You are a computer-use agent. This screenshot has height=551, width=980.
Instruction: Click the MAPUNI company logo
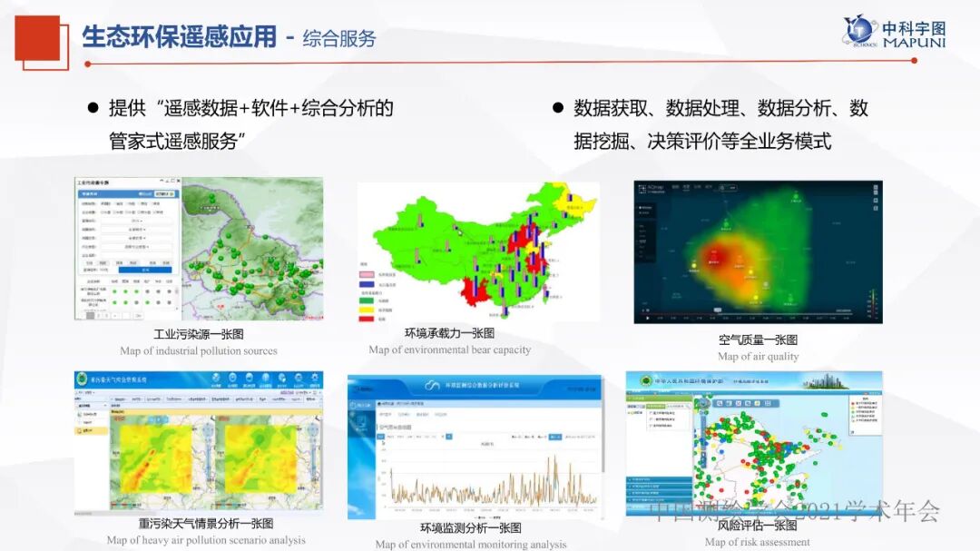point(895,31)
